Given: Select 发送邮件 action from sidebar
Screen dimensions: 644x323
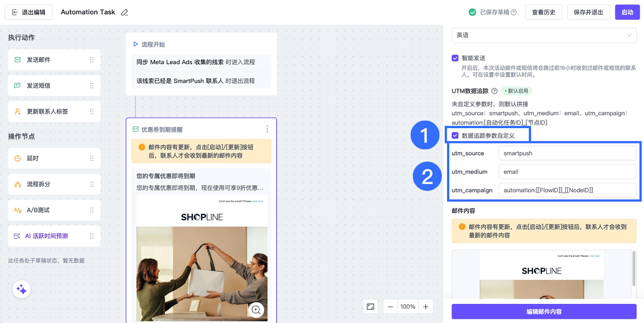Looking at the screenshot, I should coord(54,60).
